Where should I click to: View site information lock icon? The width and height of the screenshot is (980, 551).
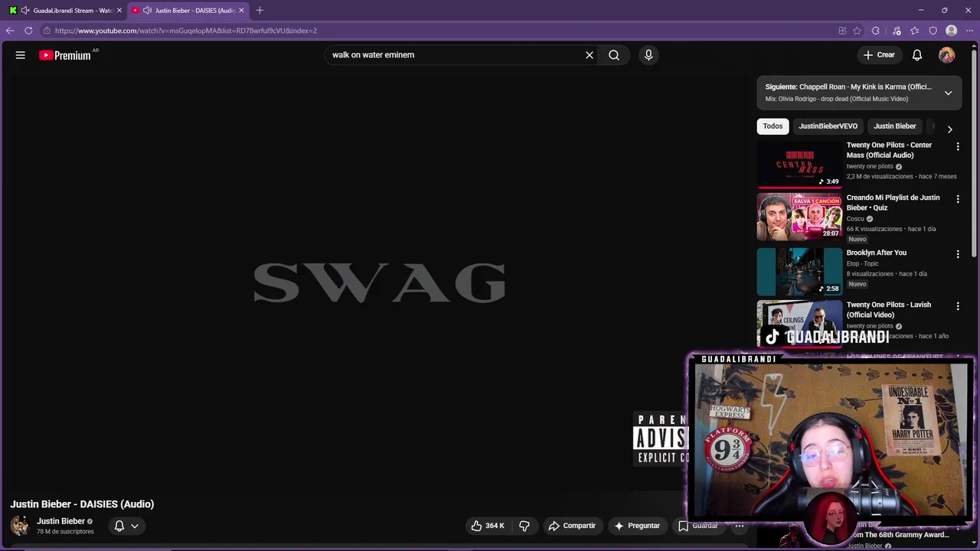pos(47,31)
